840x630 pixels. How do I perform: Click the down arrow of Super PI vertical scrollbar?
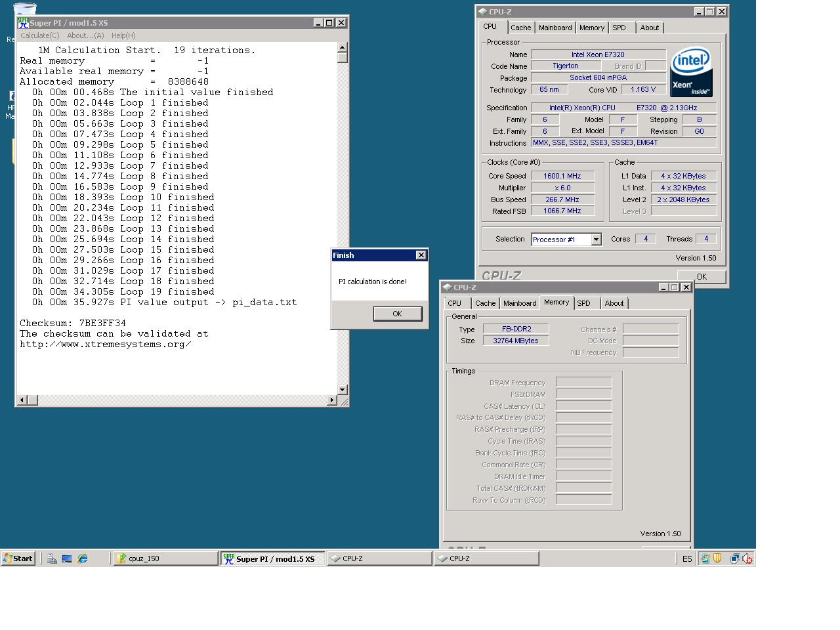[343, 389]
